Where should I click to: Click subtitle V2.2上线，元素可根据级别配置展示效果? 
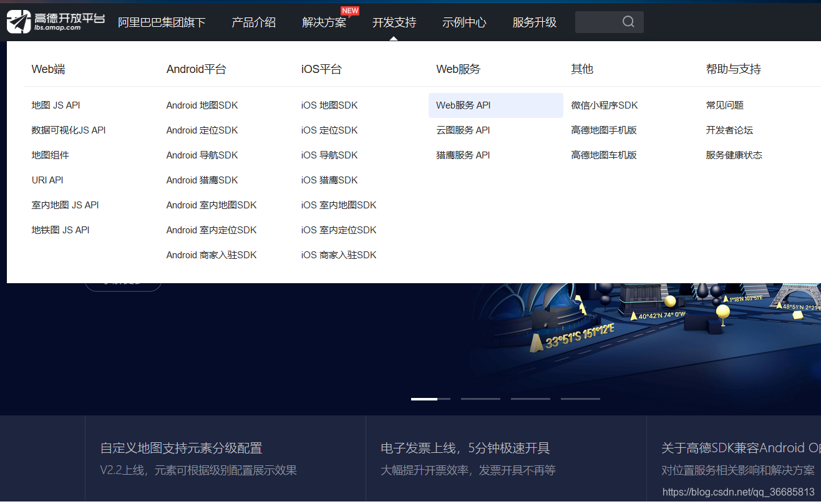pyautogui.click(x=198, y=470)
